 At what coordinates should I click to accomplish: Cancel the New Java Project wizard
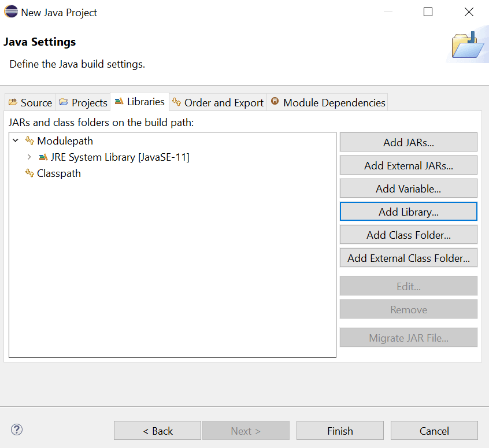click(434, 431)
